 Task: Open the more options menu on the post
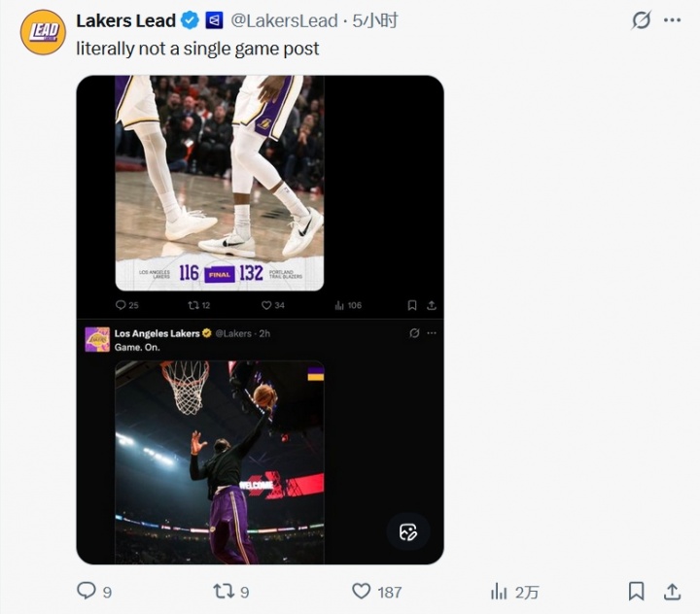pyautogui.click(x=672, y=20)
